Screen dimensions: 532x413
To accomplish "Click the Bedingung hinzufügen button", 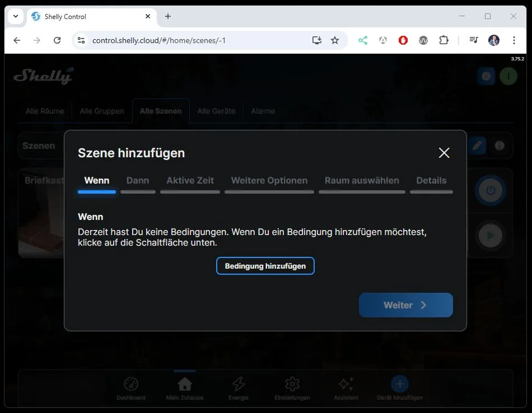I will (265, 266).
